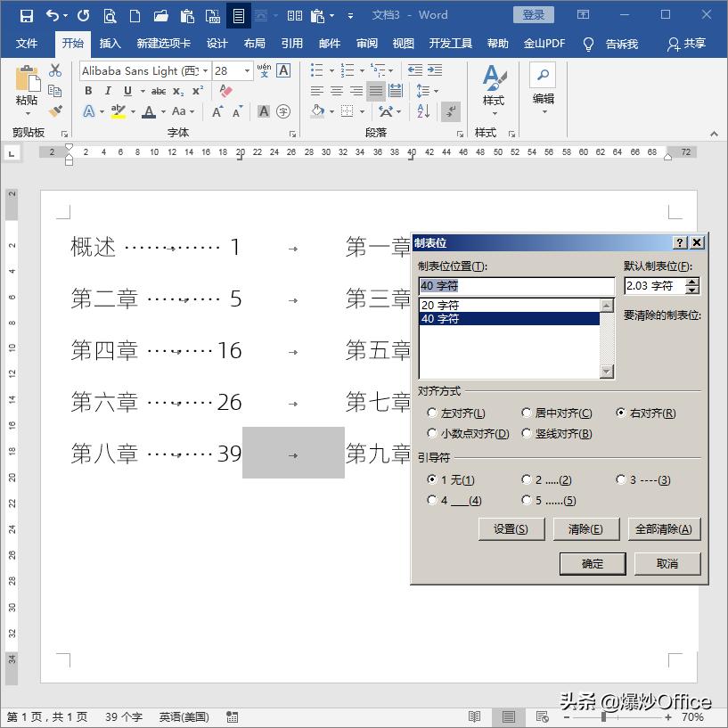
Task: Expand the font color dropdown arrow
Action: click(163, 111)
